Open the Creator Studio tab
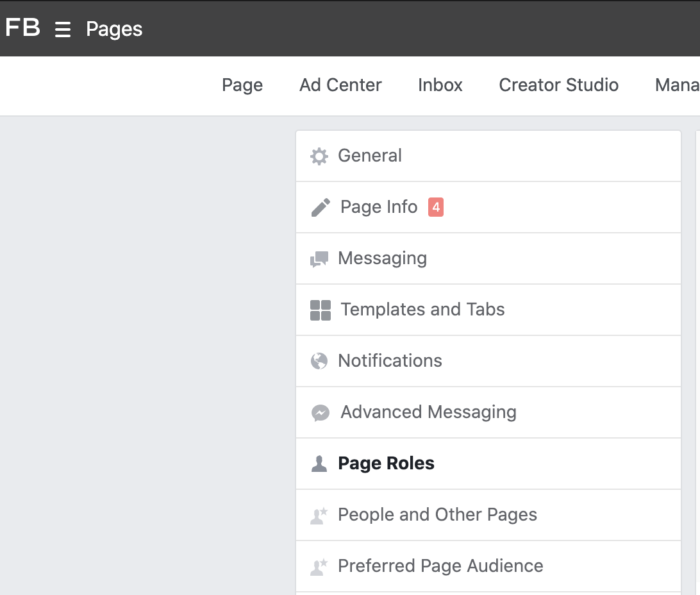The height and width of the screenshot is (595, 700). click(558, 85)
